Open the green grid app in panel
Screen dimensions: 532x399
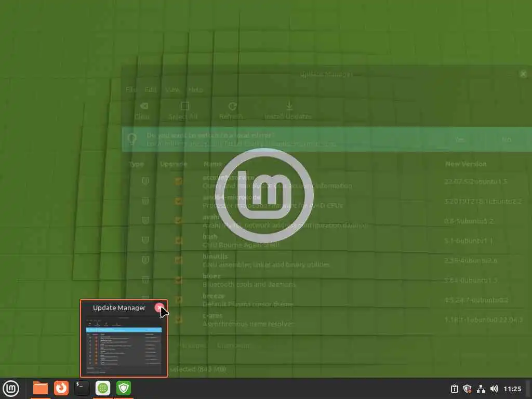102,388
